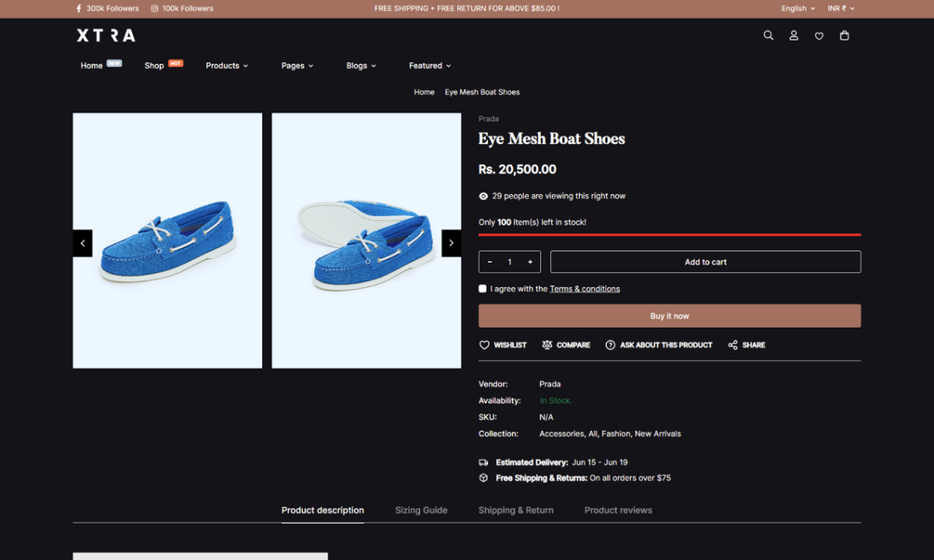This screenshot has height=560, width=934.
Task: Click the All collection link
Action: click(593, 434)
